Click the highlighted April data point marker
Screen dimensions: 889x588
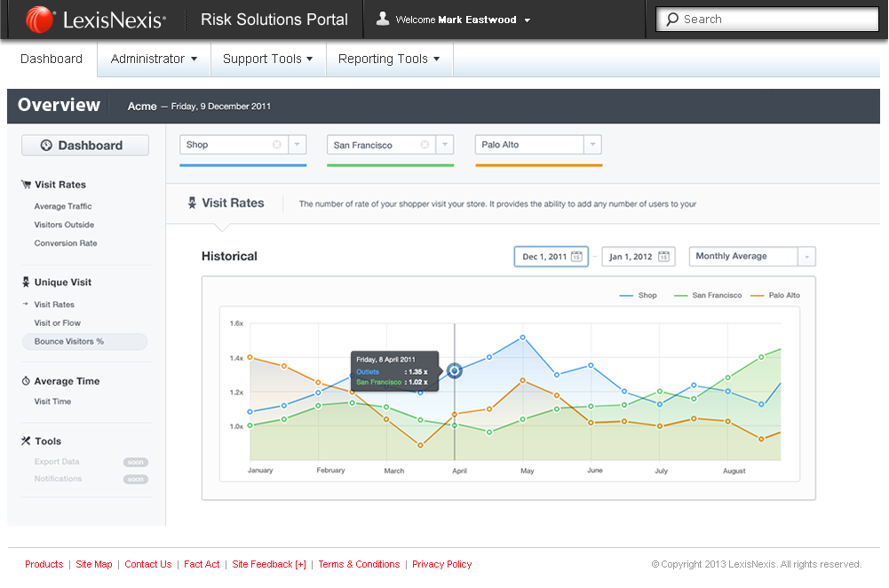tap(455, 370)
